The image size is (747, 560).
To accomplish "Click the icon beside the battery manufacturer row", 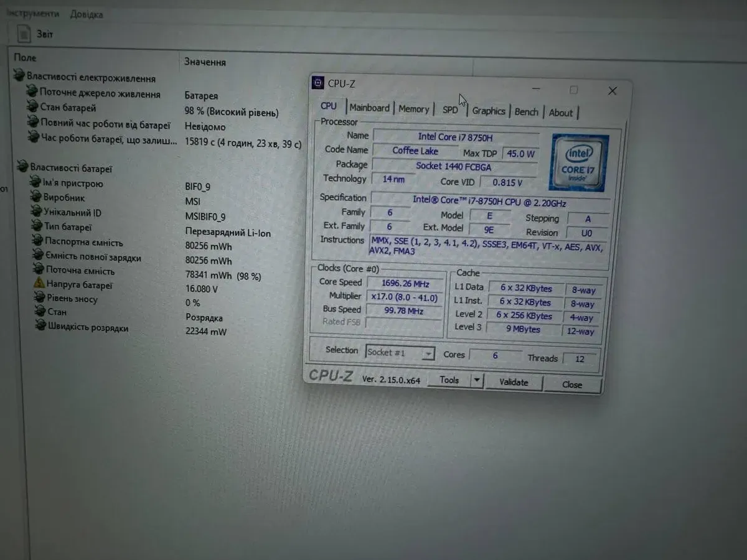I will pos(36,197).
